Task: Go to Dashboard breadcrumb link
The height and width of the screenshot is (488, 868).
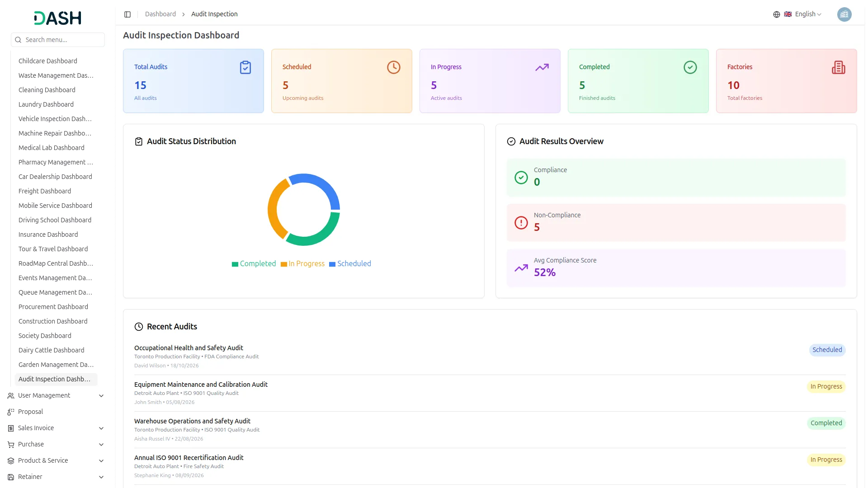Action: tap(160, 14)
